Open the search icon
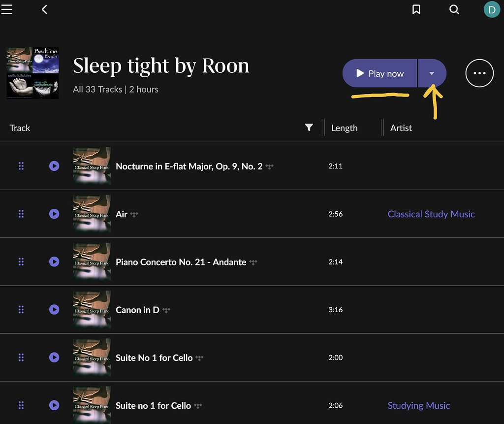This screenshot has width=504, height=424. [x=454, y=9]
